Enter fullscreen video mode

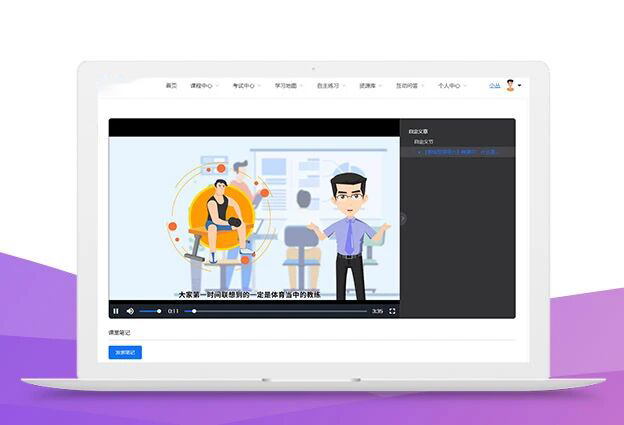(x=392, y=311)
